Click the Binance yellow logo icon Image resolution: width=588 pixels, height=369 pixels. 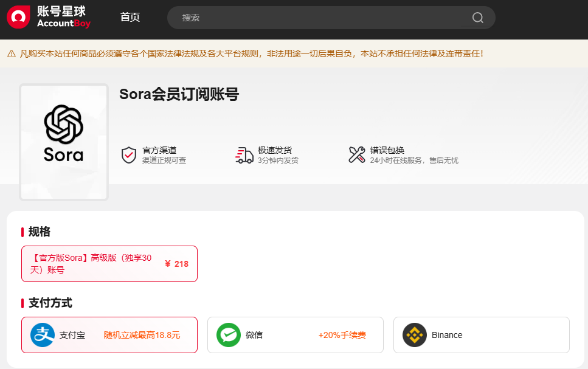click(414, 335)
